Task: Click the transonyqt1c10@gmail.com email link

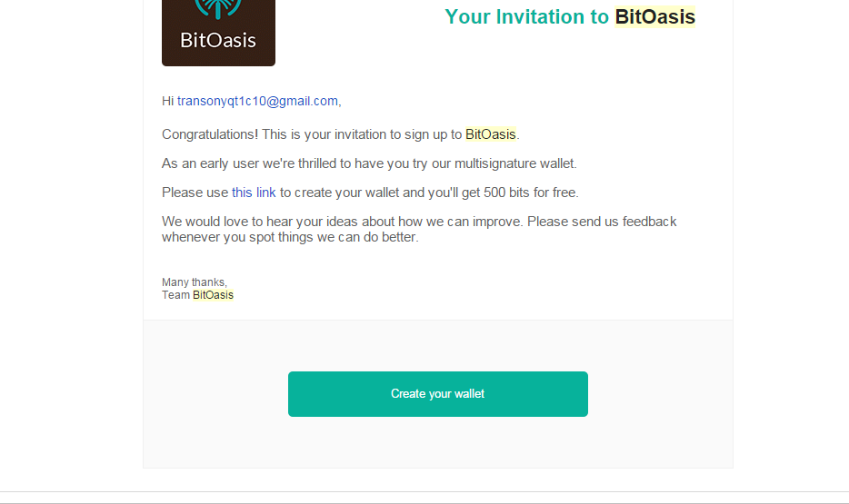Action: (x=257, y=101)
